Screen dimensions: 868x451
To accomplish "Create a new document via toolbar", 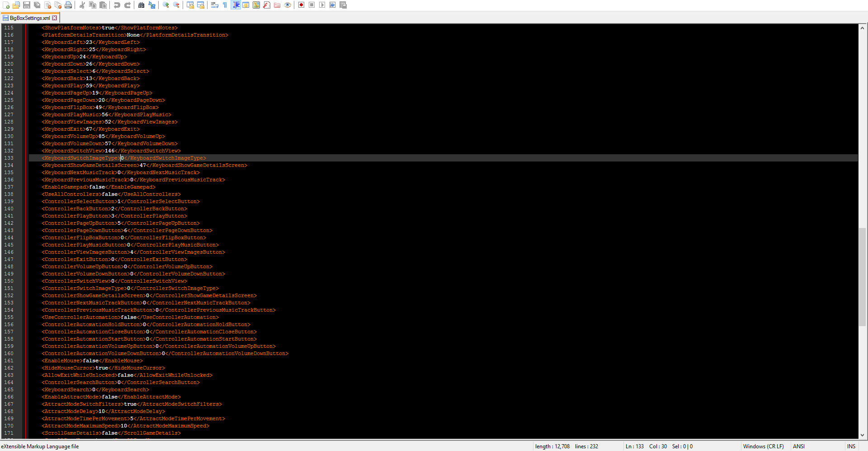I will tap(6, 5).
